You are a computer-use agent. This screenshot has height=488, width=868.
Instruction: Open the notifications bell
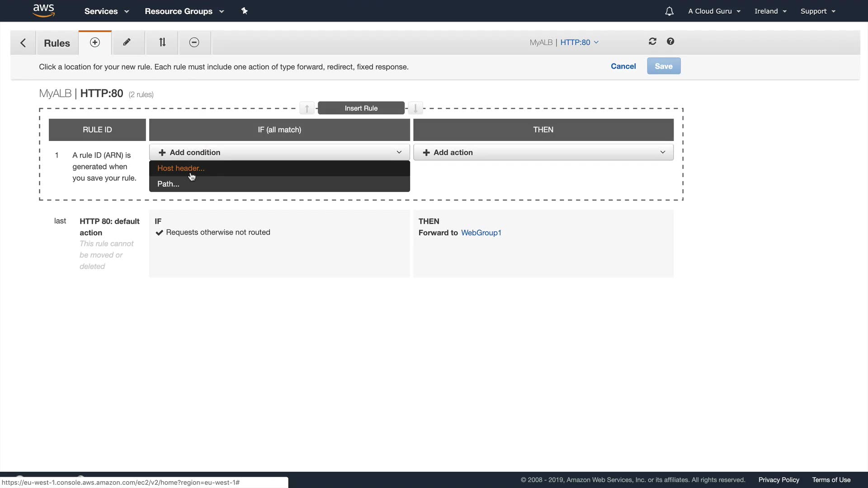point(669,11)
